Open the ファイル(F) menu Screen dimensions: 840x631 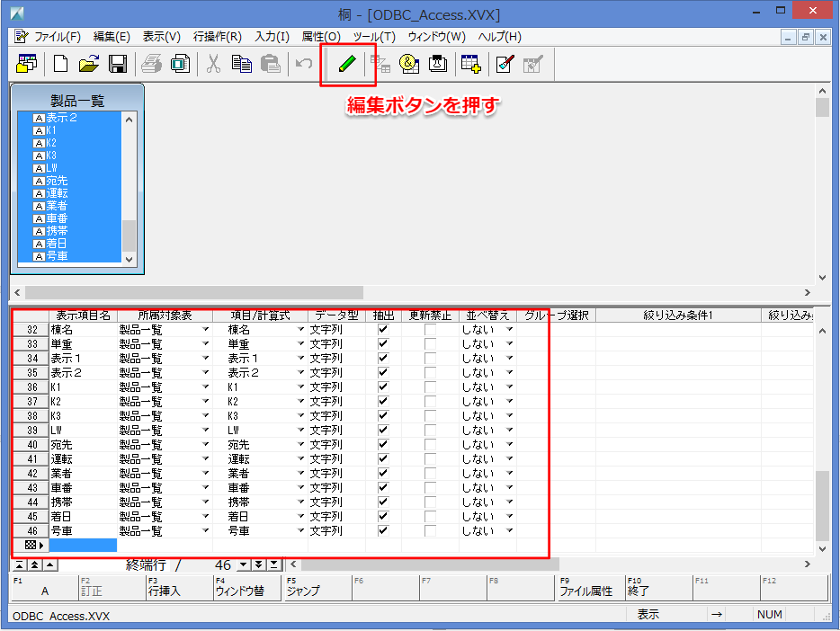click(56, 37)
